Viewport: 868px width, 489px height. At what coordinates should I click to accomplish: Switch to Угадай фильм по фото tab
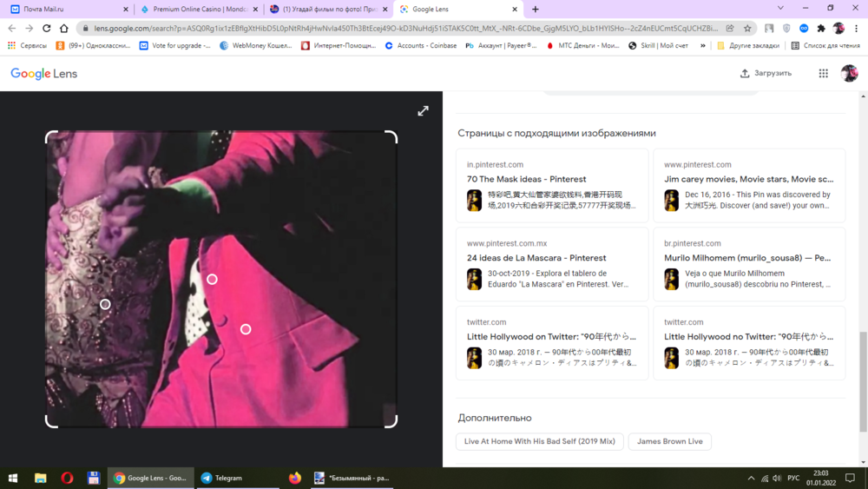329,9
